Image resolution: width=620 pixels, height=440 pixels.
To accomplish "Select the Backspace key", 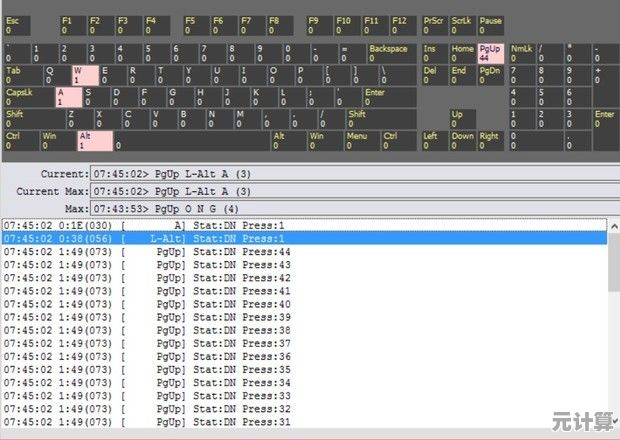I will click(x=391, y=52).
